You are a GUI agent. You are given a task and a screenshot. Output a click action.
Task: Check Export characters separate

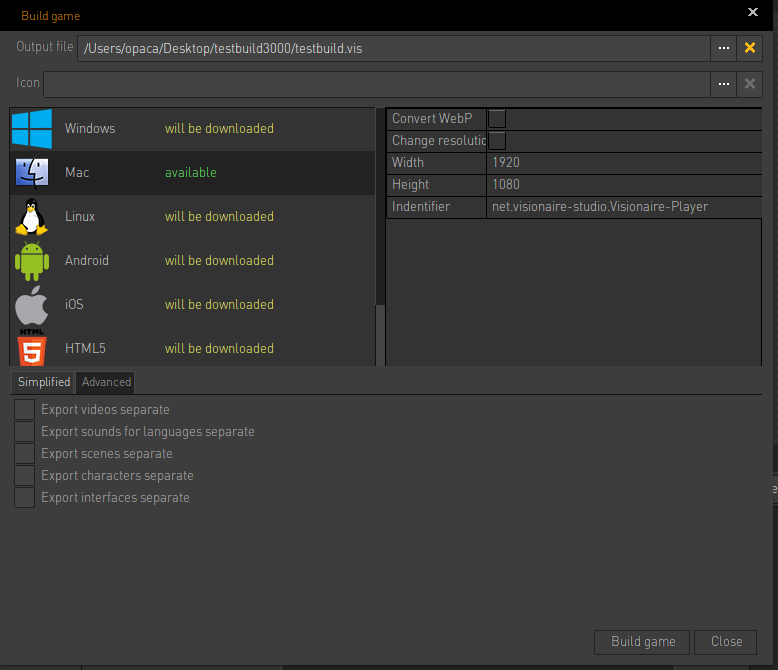point(24,475)
